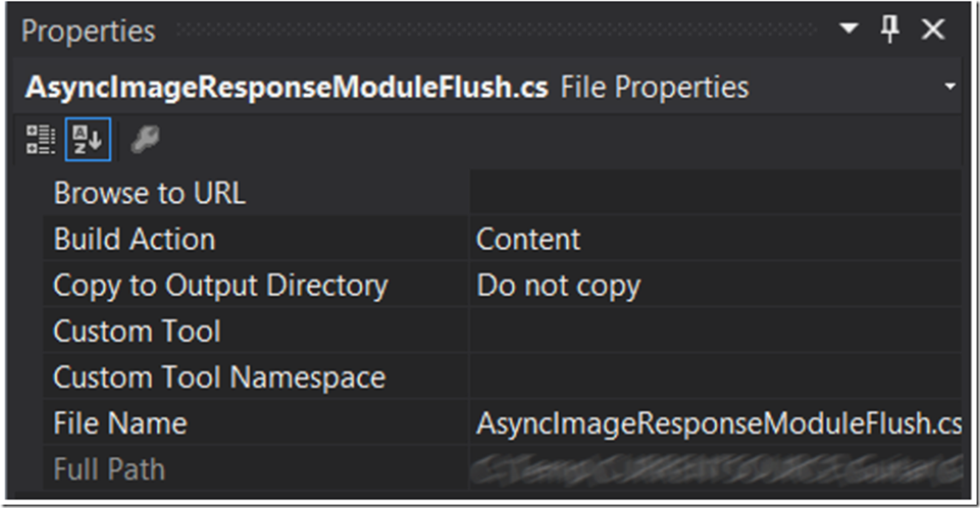
Task: Expand the AsyncImageResponseModuleFlush.cs object selector dropdown
Action: (950, 87)
